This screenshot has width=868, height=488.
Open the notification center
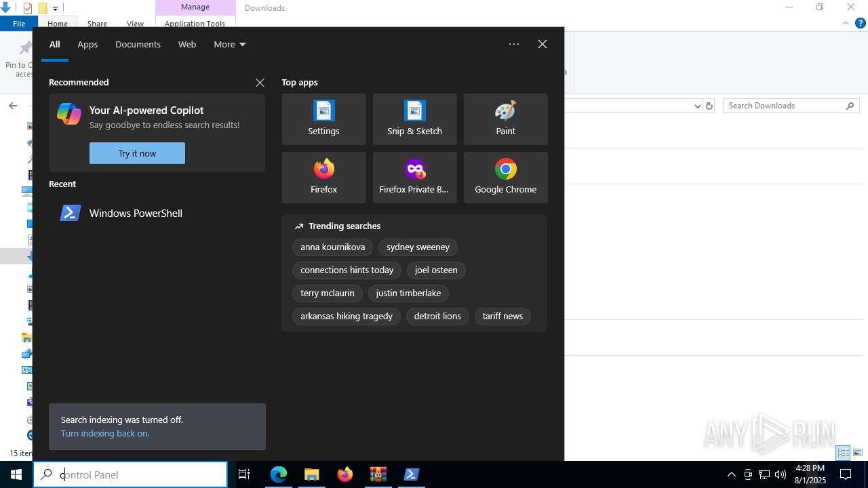pos(846,474)
